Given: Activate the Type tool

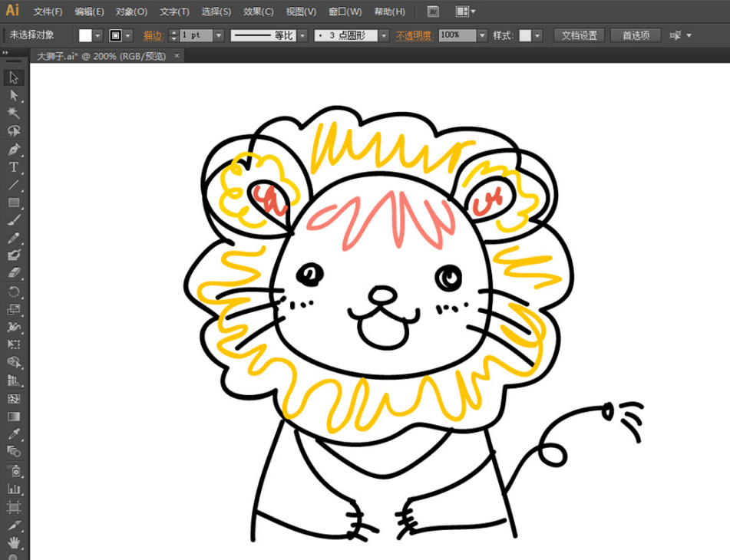Looking at the screenshot, I should tap(14, 167).
